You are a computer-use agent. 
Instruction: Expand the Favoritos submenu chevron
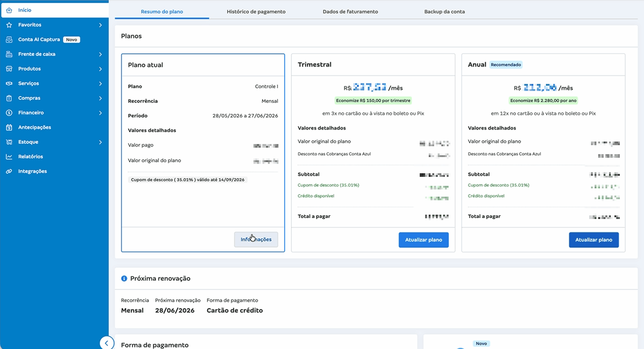tap(100, 25)
